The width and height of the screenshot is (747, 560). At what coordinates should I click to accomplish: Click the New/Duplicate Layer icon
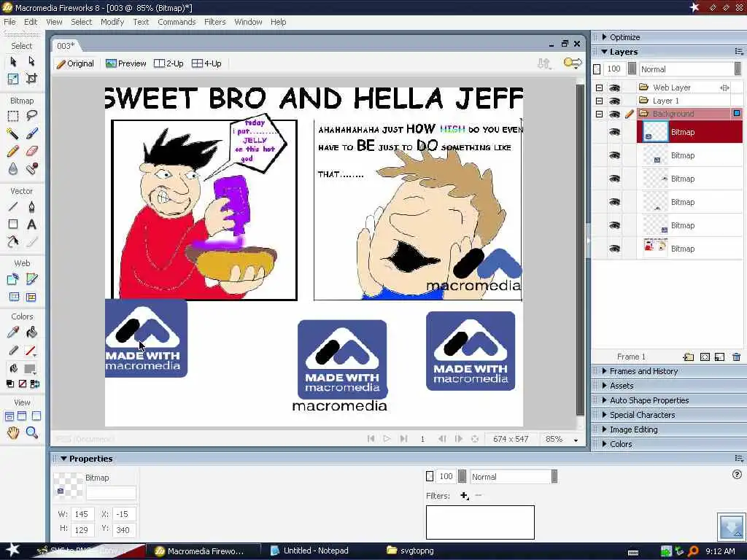(689, 357)
